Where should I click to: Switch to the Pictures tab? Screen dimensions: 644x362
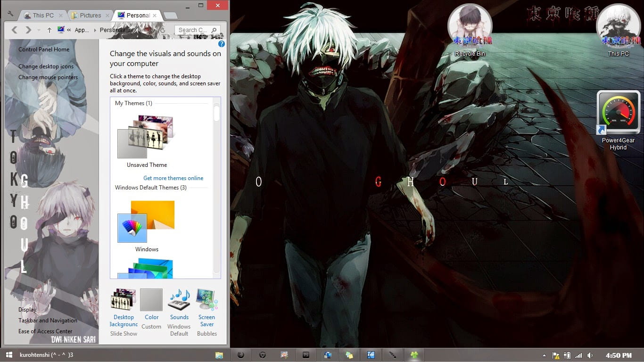click(x=90, y=15)
